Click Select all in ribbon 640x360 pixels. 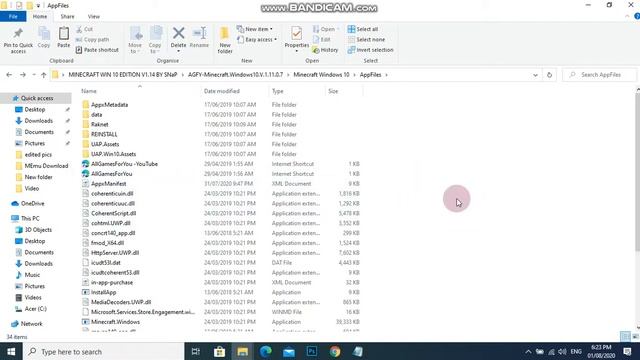click(x=363, y=29)
